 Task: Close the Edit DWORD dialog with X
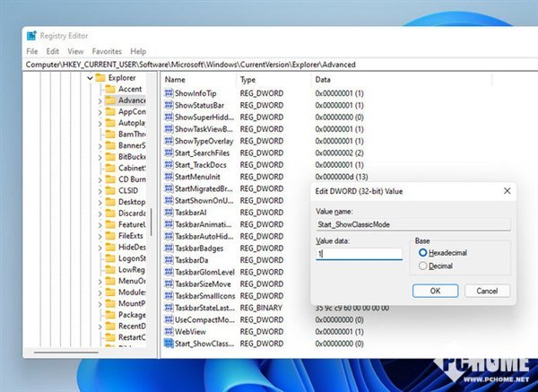pyautogui.click(x=508, y=191)
